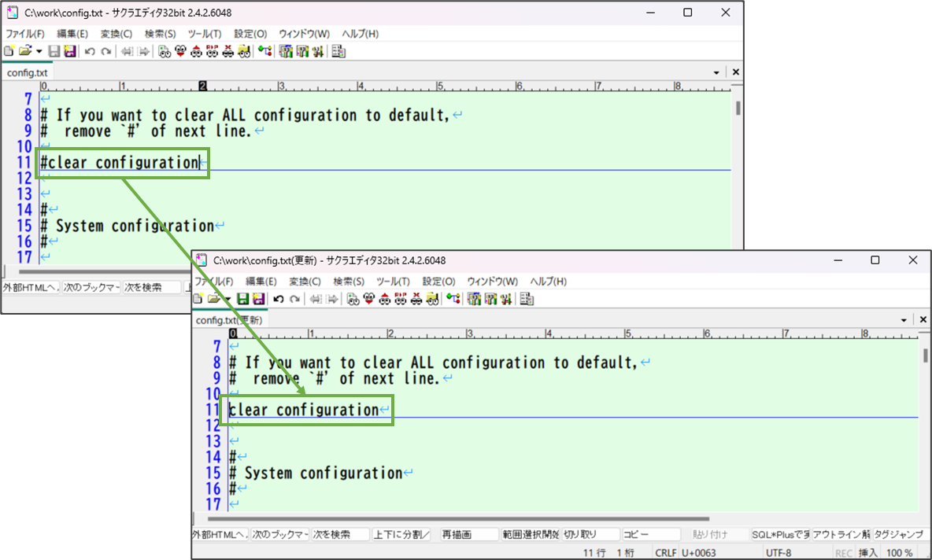The height and width of the screenshot is (560, 932).
Task: Click Save As icon in back window toolbar
Action: (x=70, y=52)
